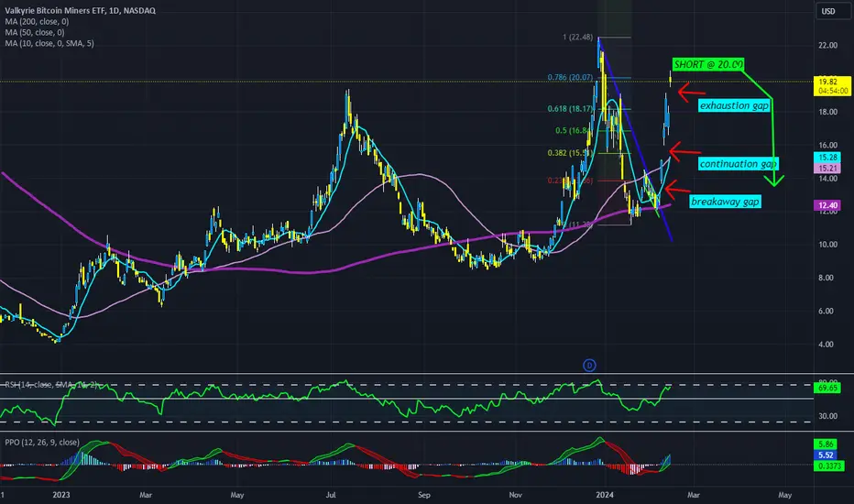Image resolution: width=854 pixels, height=504 pixels.
Task: Click the purple 12.40 MA price tag
Action: click(x=827, y=205)
